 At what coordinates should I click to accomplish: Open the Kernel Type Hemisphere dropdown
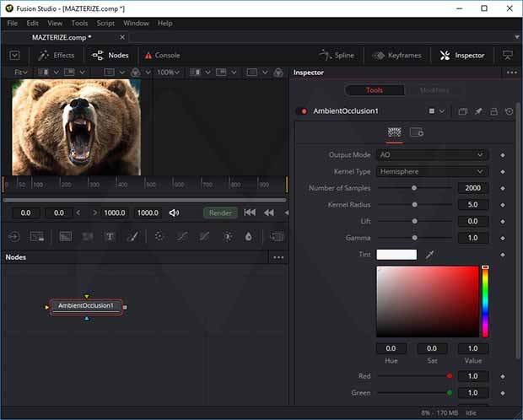tap(432, 171)
